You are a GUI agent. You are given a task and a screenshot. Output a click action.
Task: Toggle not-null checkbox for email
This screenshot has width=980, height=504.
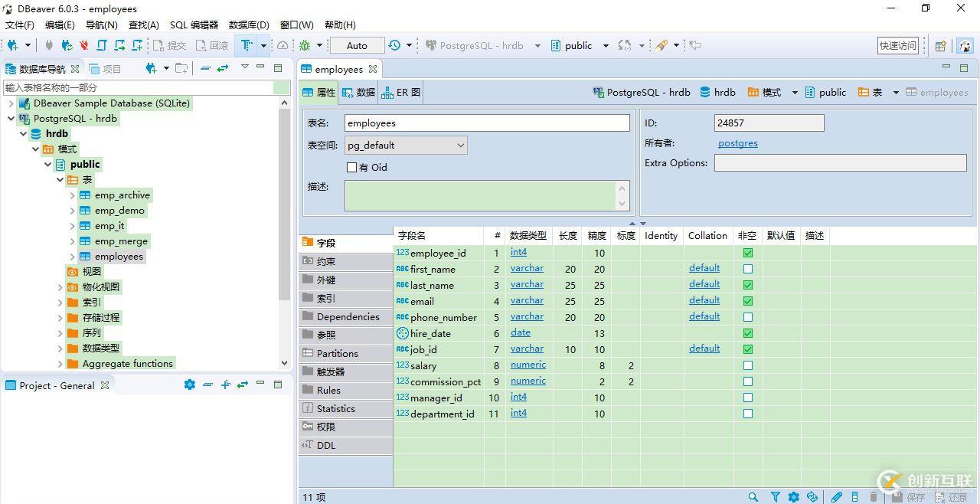tap(748, 301)
